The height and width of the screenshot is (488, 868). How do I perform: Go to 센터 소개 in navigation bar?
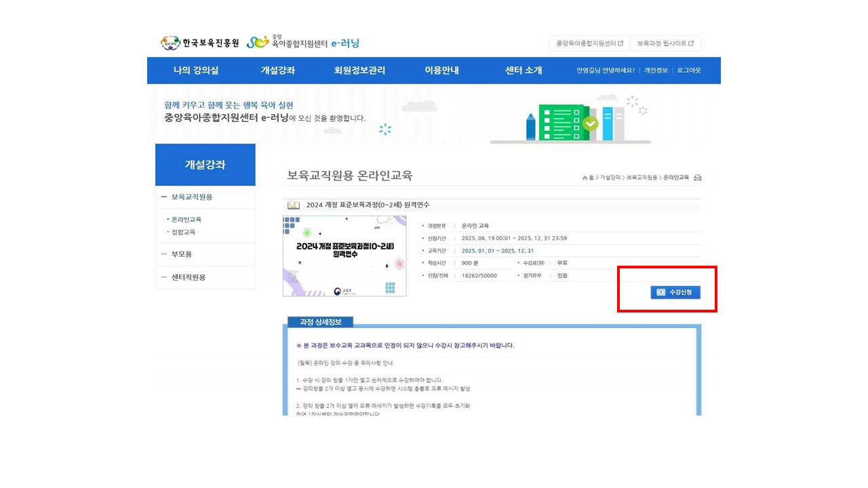[524, 70]
